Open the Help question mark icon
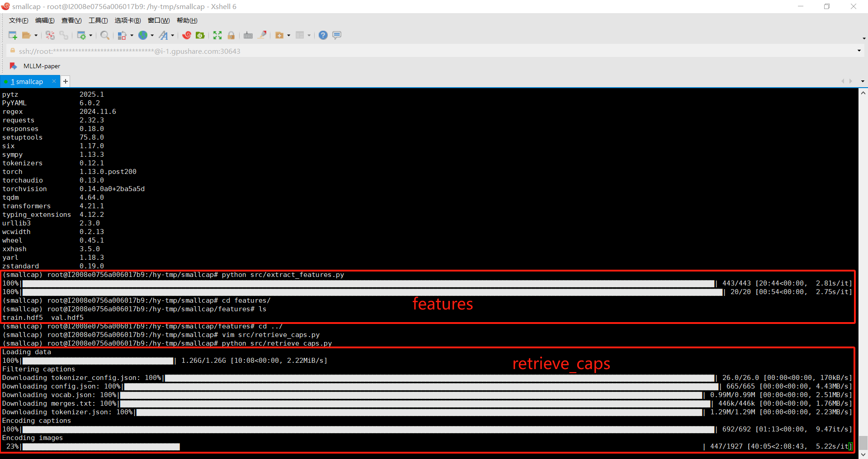Screen dimensions: 868x459 pyautogui.click(x=323, y=35)
